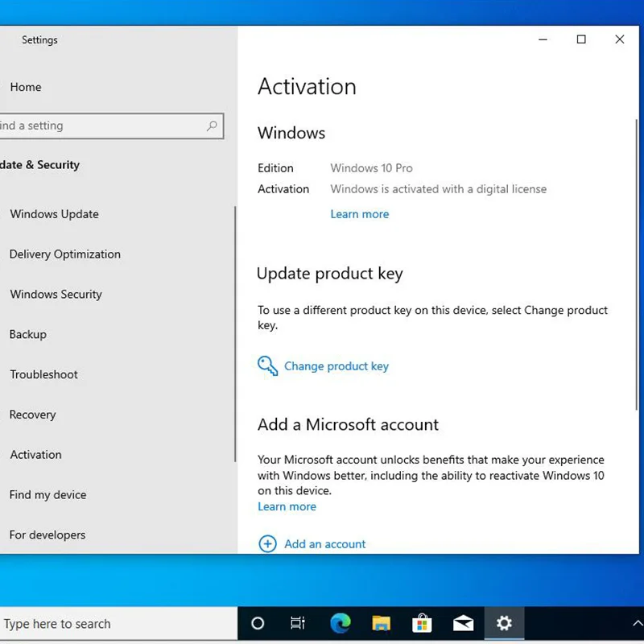
Task: Open the Mail app from the taskbar
Action: pyautogui.click(x=463, y=623)
